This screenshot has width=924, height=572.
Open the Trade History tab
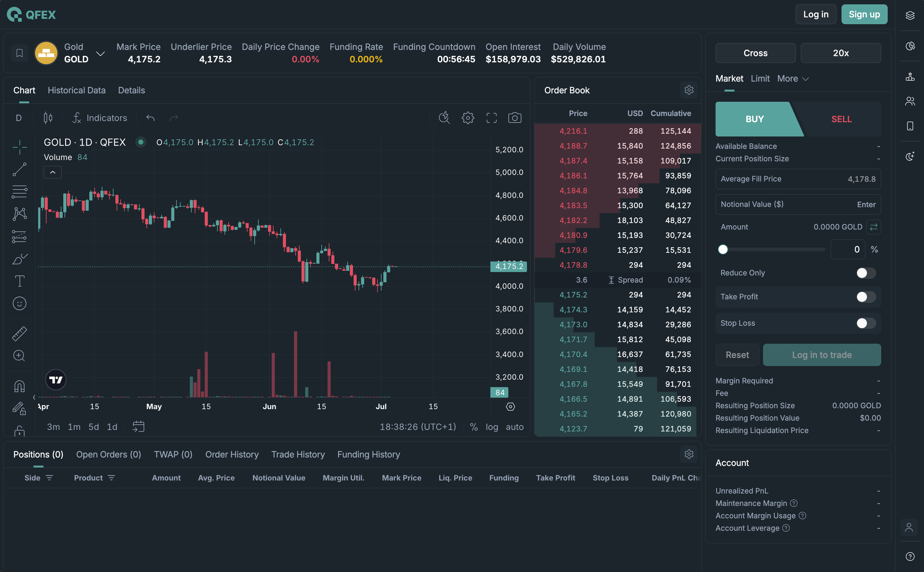point(298,454)
